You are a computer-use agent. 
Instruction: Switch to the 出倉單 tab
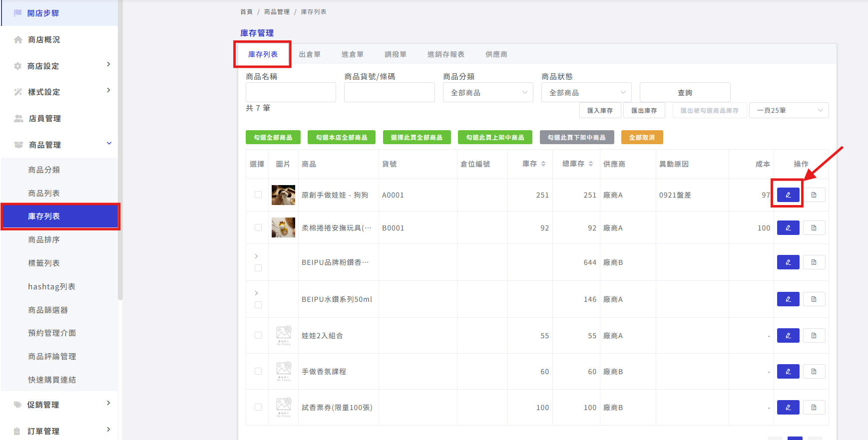pyautogui.click(x=310, y=54)
